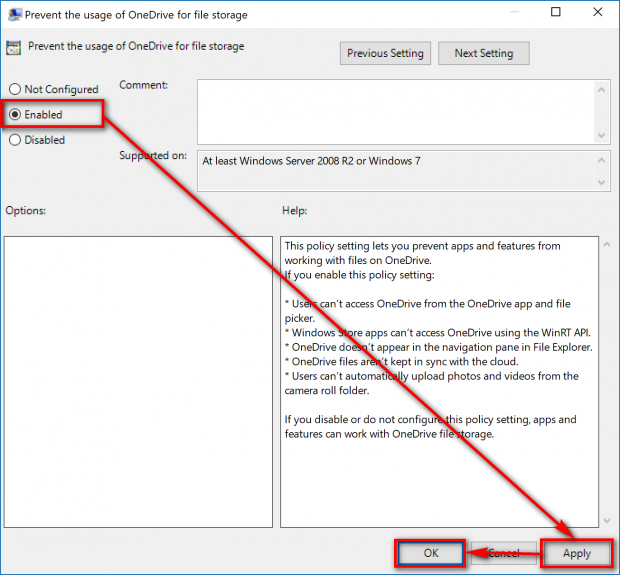
Task: Set the policy to Disabled
Action: pos(15,140)
